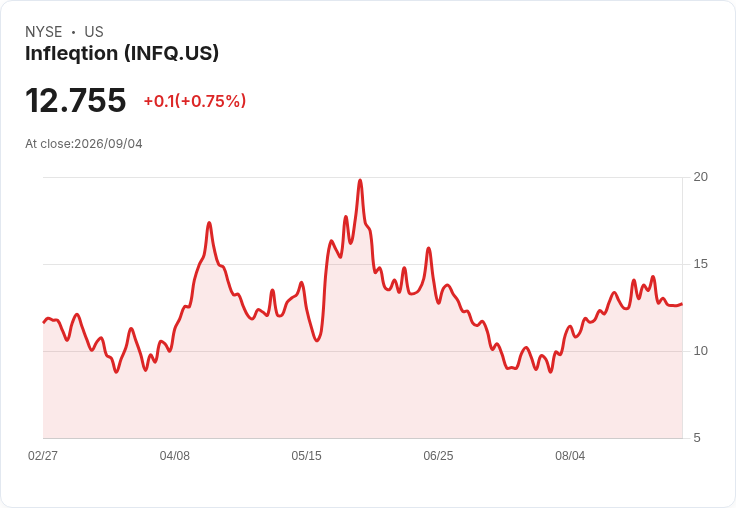
Task: Click the NYSE exchange label
Action: [x=44, y=32]
